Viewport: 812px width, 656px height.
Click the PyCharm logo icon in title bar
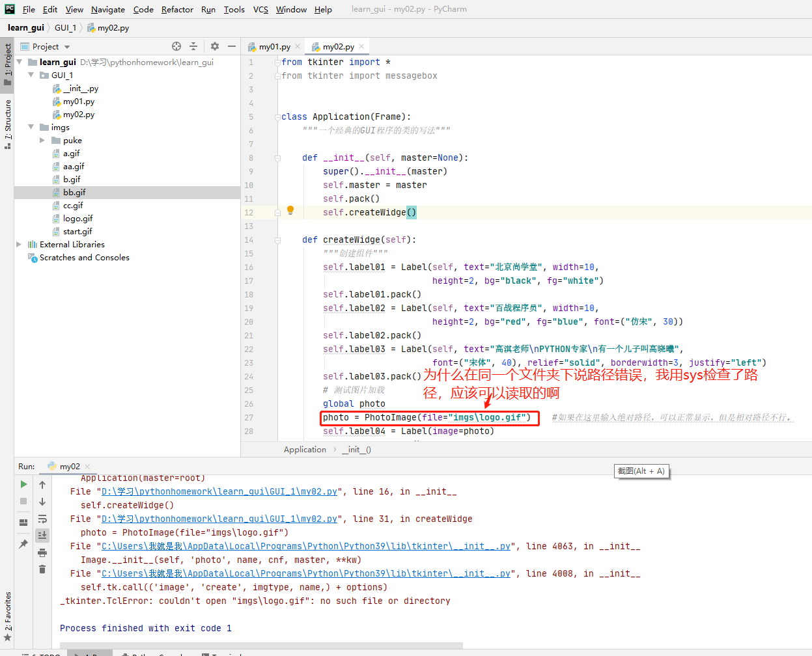(9, 9)
